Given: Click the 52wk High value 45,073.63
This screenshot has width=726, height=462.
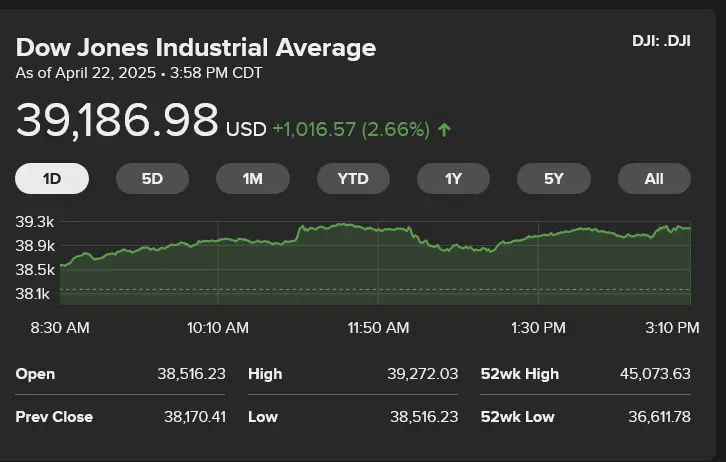Looking at the screenshot, I should (x=655, y=374).
